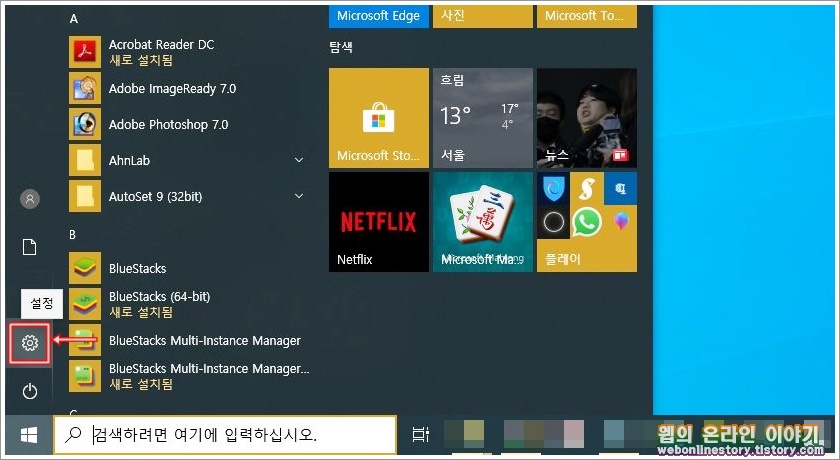Launch Adobe ImageReady 7.0 icon

85,88
